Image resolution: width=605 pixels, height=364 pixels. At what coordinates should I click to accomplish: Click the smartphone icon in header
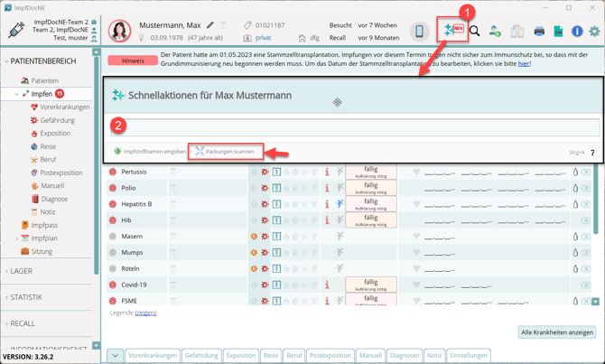point(419,32)
